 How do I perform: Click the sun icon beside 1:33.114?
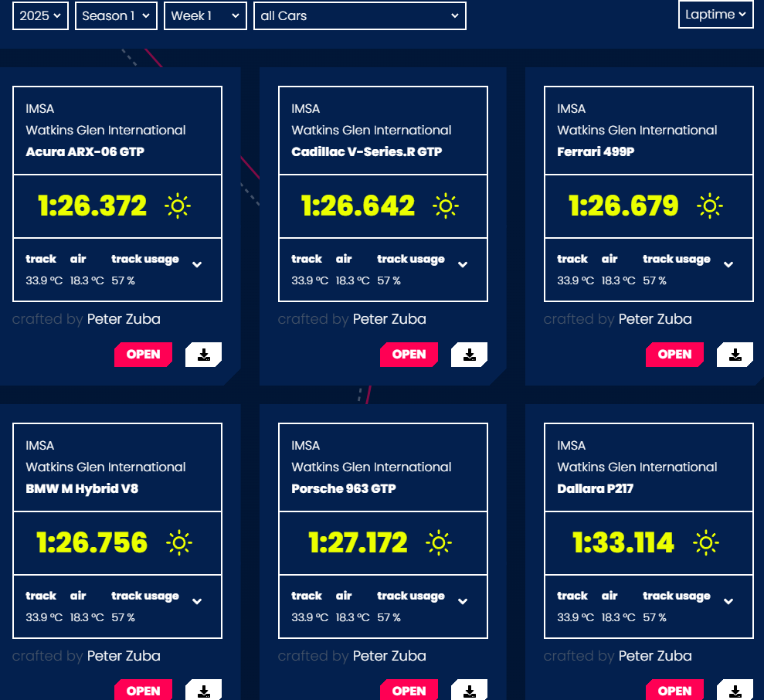706,543
